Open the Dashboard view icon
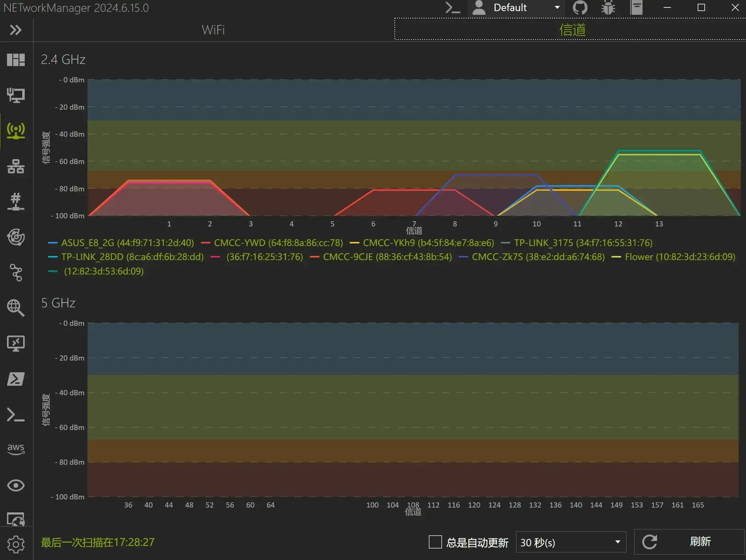The width and height of the screenshot is (746, 560). pyautogui.click(x=16, y=59)
